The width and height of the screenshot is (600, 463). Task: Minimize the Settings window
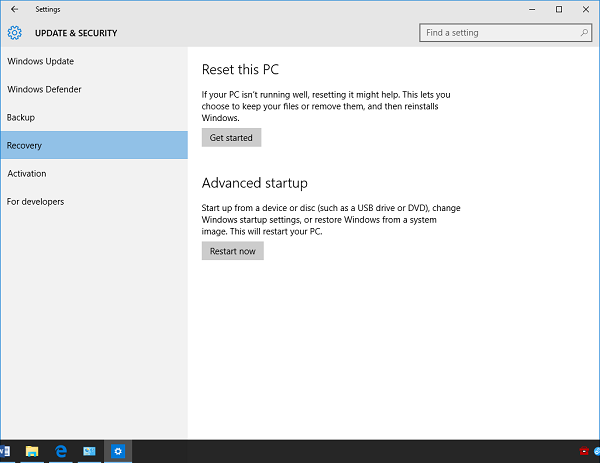click(x=532, y=9)
